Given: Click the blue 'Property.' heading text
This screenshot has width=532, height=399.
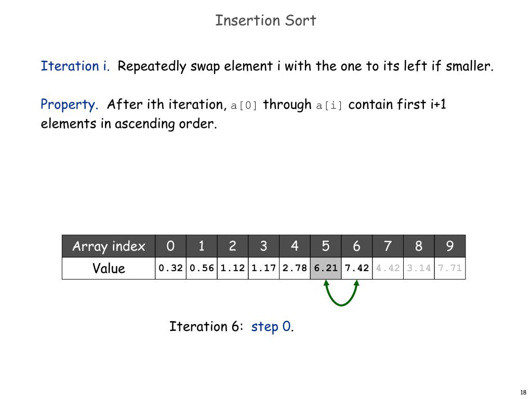Looking at the screenshot, I should (69, 104).
